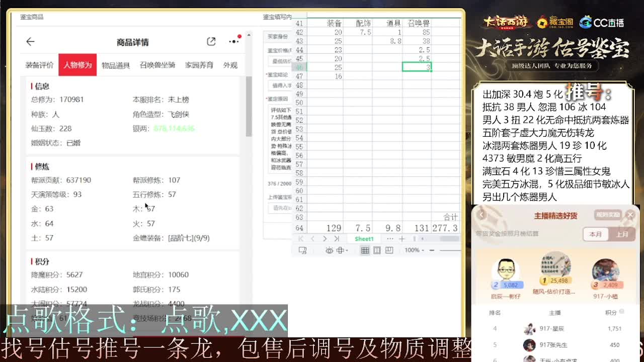Go back using the arrow beside 商品详情

point(30,42)
